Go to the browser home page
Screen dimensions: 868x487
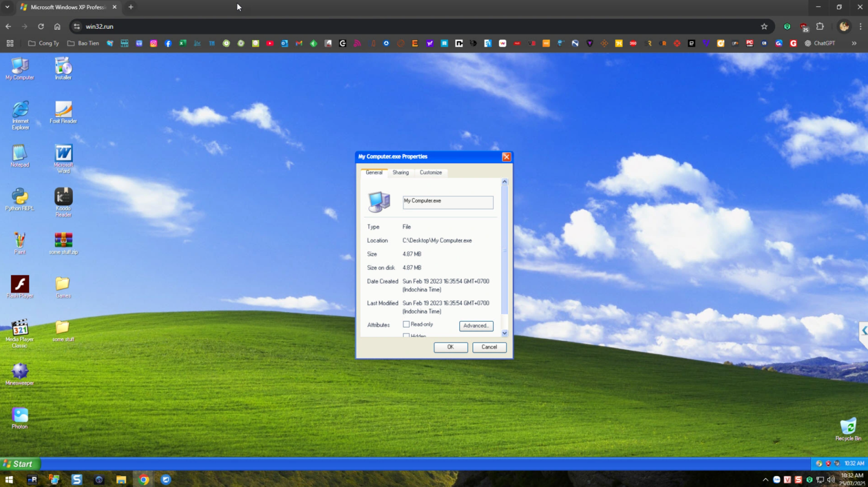(x=57, y=27)
